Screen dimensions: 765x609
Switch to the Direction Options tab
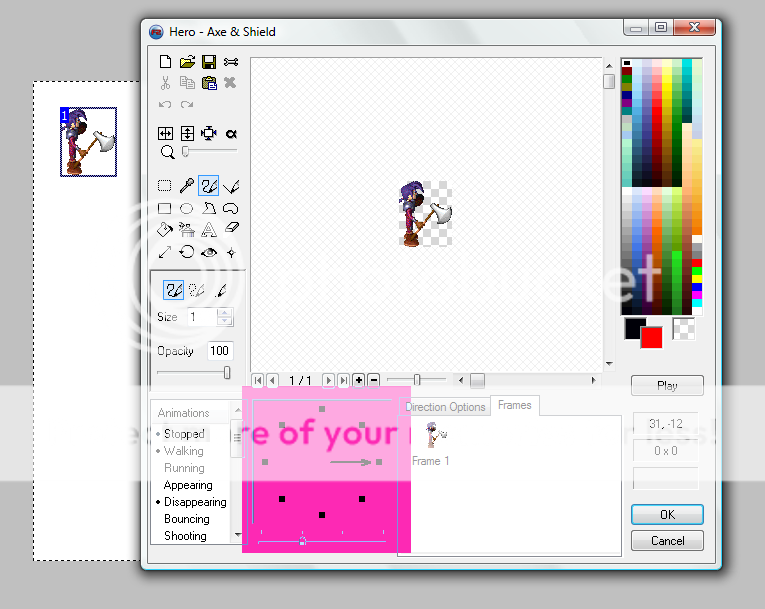(x=445, y=407)
